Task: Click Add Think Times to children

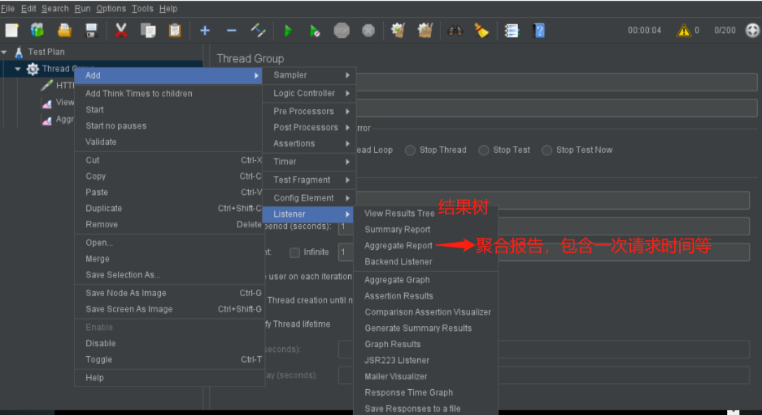Action: pos(139,93)
